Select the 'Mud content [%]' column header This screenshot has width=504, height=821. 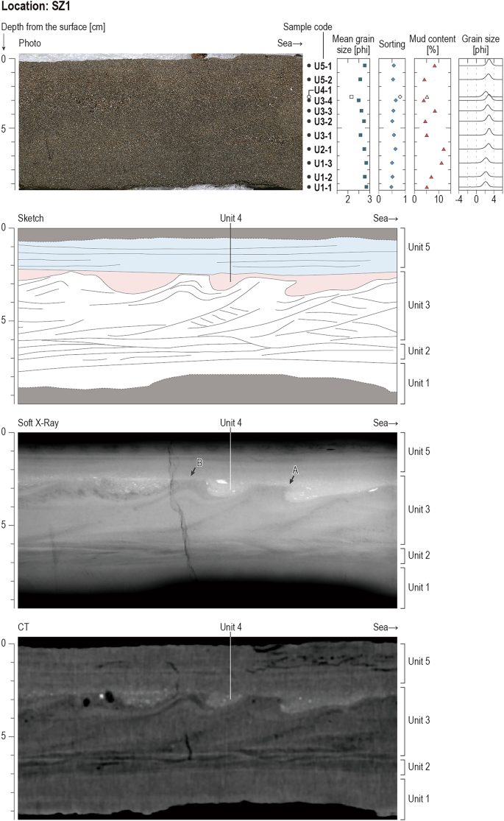pyautogui.click(x=433, y=44)
